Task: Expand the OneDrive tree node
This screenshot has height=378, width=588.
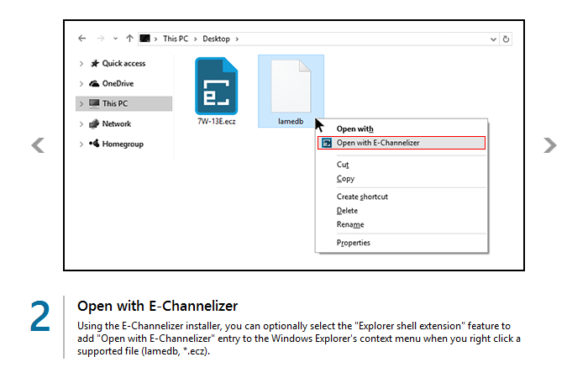Action: point(81,84)
